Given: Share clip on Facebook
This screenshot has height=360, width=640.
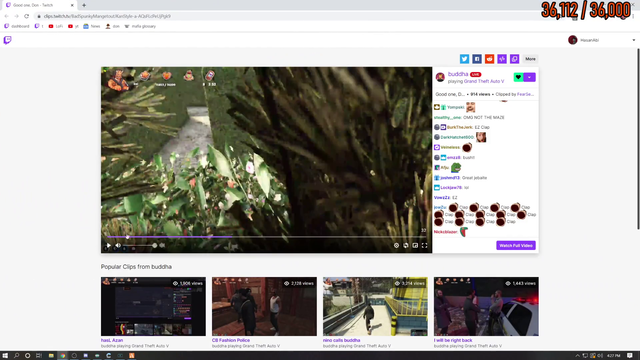Looking at the screenshot, I should 477,59.
